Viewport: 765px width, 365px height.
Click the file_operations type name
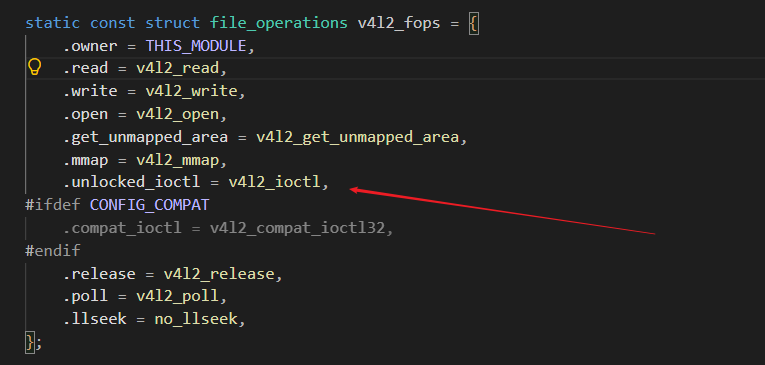coord(279,23)
